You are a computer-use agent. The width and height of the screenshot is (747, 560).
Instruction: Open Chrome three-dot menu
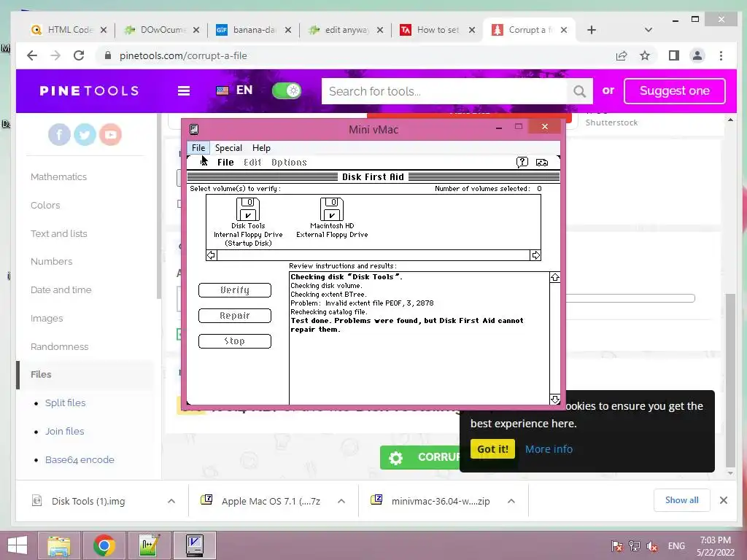(721, 55)
